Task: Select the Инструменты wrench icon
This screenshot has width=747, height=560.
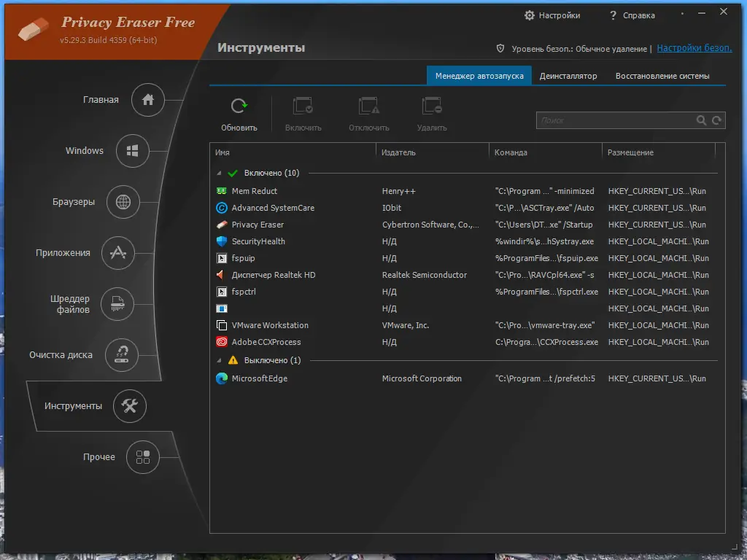Action: pos(130,405)
